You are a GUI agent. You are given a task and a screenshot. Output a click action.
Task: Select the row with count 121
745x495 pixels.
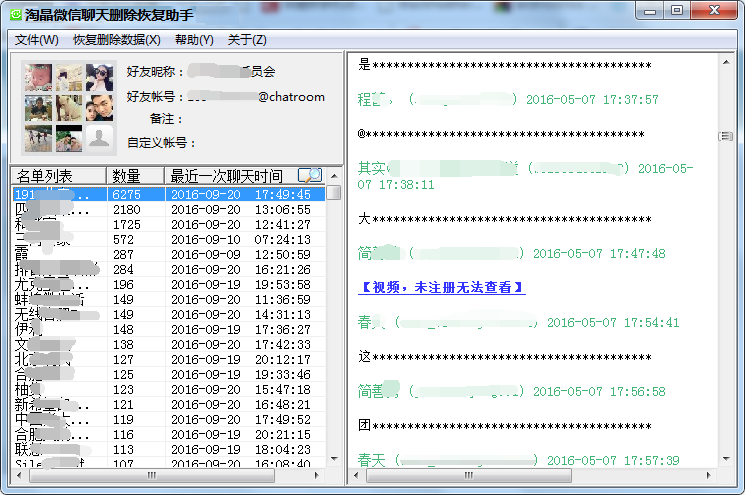coord(169,405)
